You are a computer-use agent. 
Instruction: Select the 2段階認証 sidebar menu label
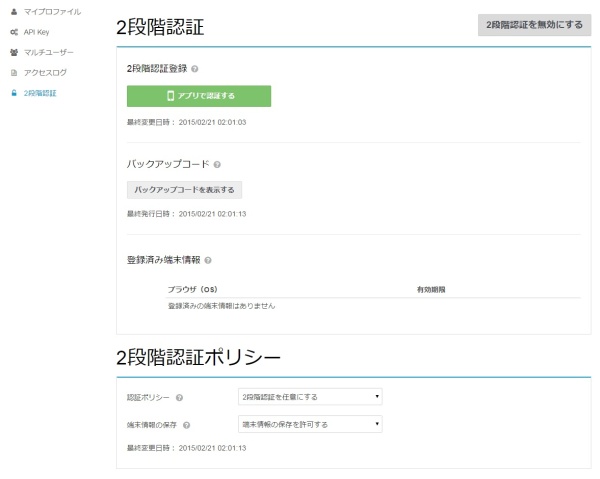coord(40,93)
